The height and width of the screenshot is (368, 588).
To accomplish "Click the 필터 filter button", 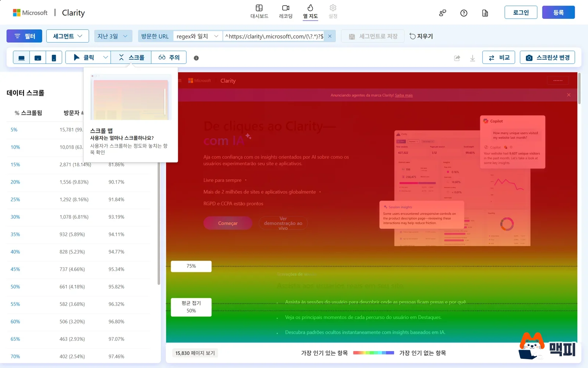I will pos(24,36).
